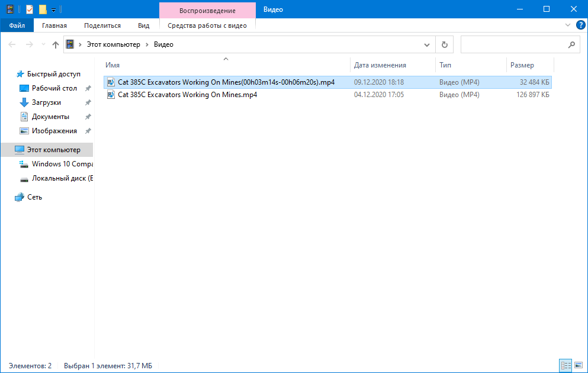This screenshot has height=373, width=588.
Task: Go up one level with the up arrow
Action: click(x=56, y=44)
